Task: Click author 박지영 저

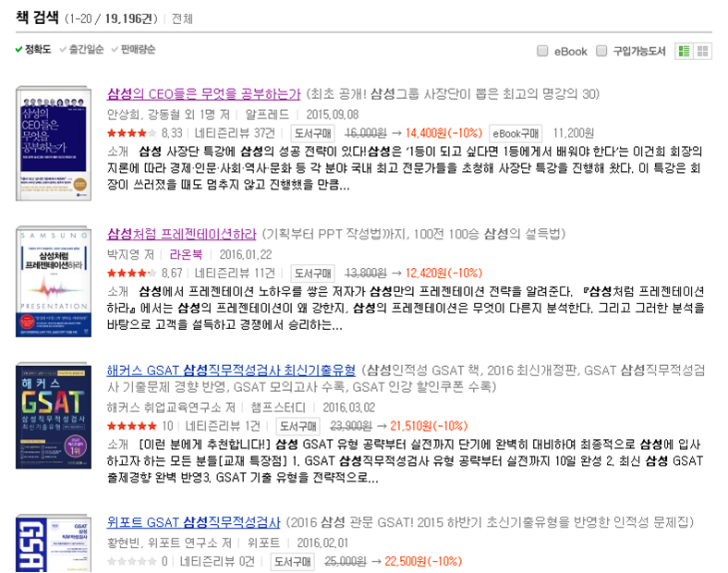Action: pyautogui.click(x=130, y=254)
